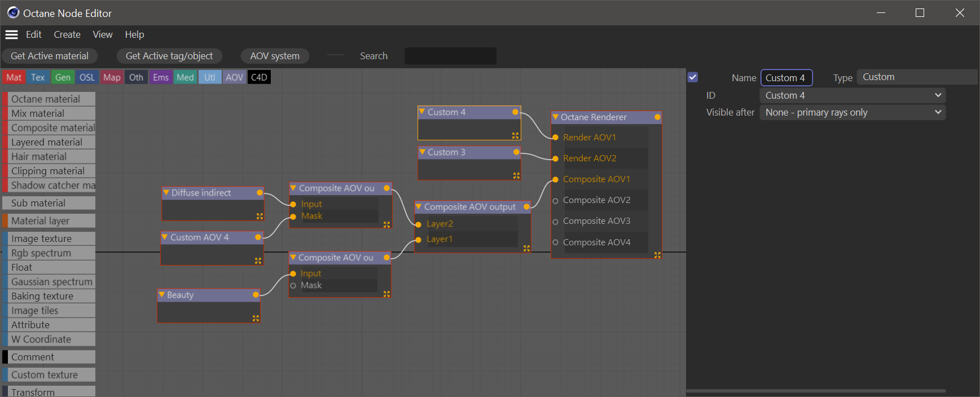Open the Edit menu
This screenshot has height=397, width=980.
coord(34,34)
